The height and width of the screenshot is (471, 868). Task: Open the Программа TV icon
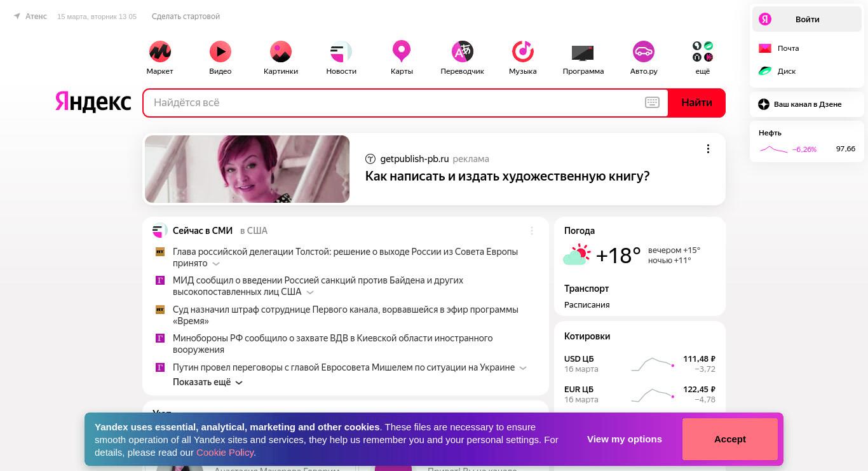583,52
